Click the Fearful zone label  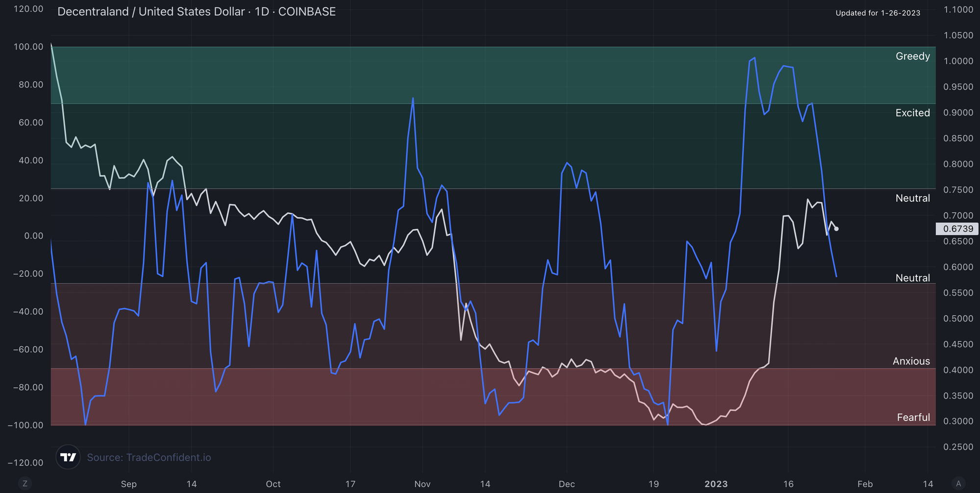click(913, 417)
